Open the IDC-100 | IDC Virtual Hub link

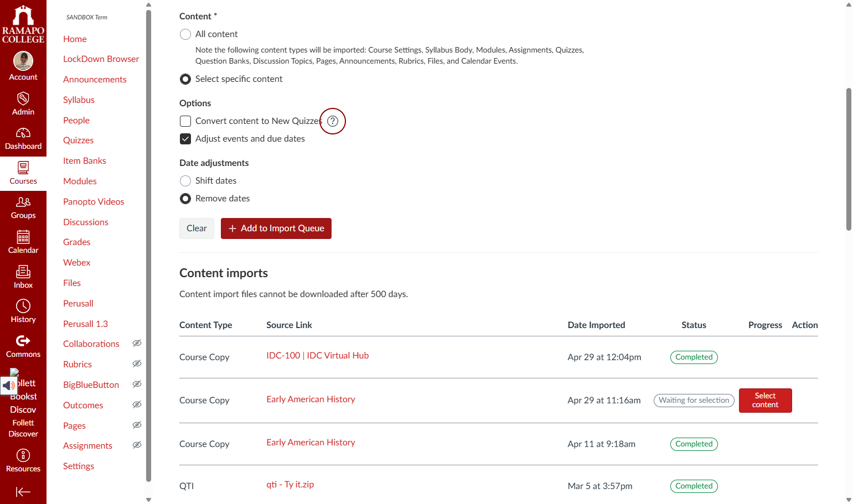click(317, 356)
